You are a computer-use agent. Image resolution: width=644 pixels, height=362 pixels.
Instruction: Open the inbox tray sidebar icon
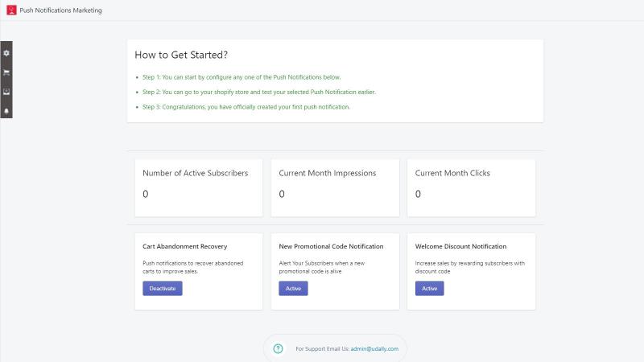pyautogui.click(x=6, y=92)
